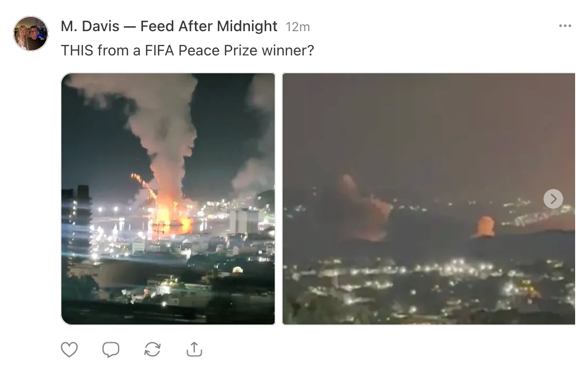This screenshot has height=375, width=588.
Task: Repost using the circular arrows icon
Action: pos(152,350)
